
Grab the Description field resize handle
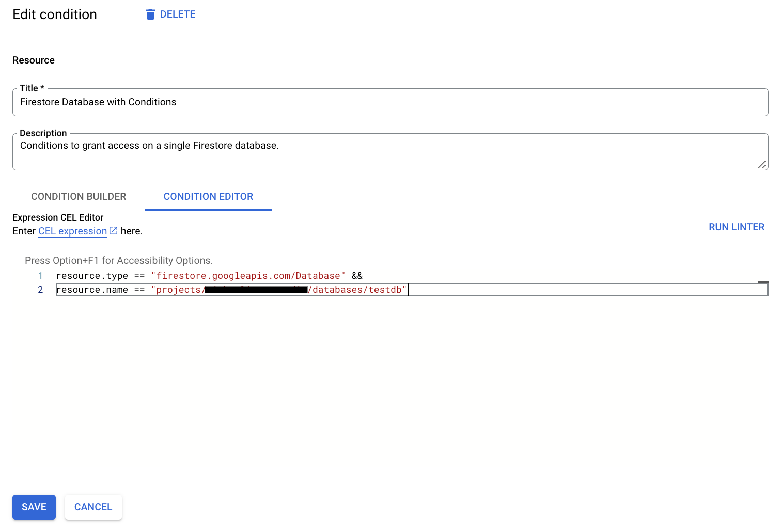click(x=762, y=165)
